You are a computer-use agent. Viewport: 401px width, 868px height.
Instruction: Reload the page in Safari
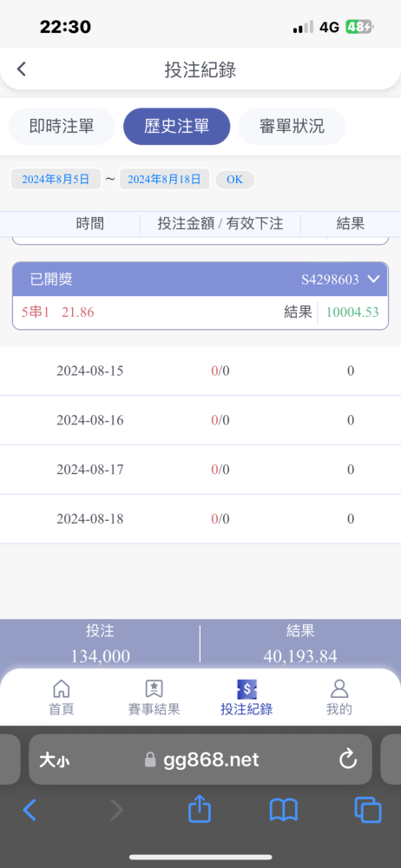click(348, 759)
